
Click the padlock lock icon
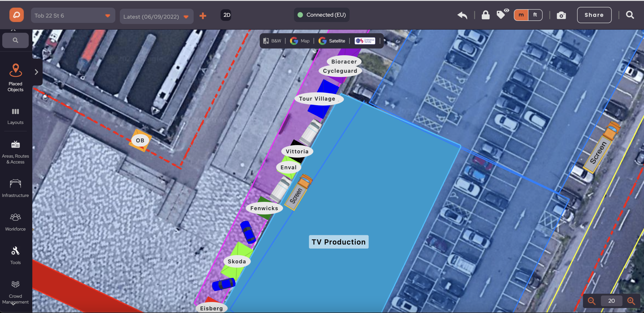486,15
